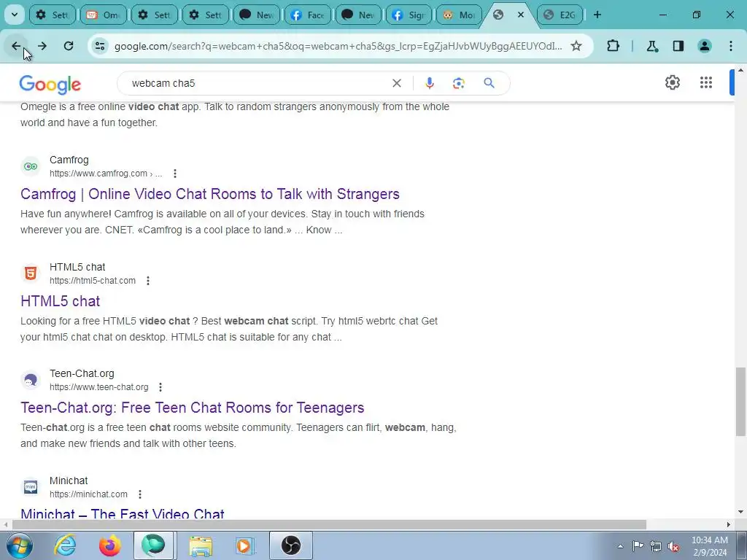747x560 pixels.
Task: Clear the search box text
Action: click(x=396, y=83)
